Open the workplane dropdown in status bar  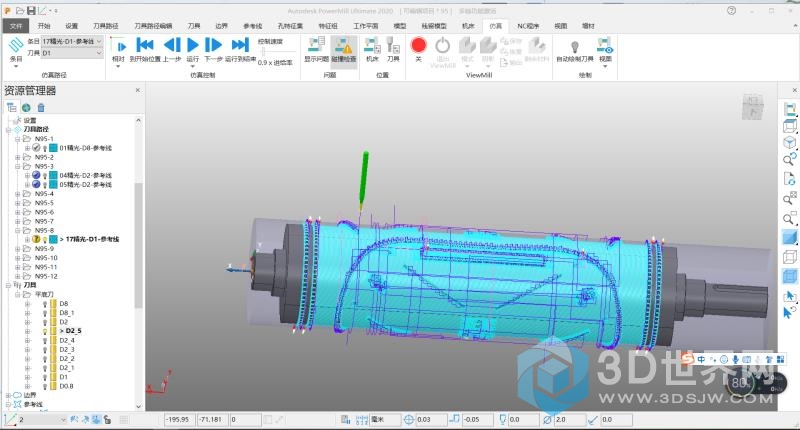tap(63, 419)
